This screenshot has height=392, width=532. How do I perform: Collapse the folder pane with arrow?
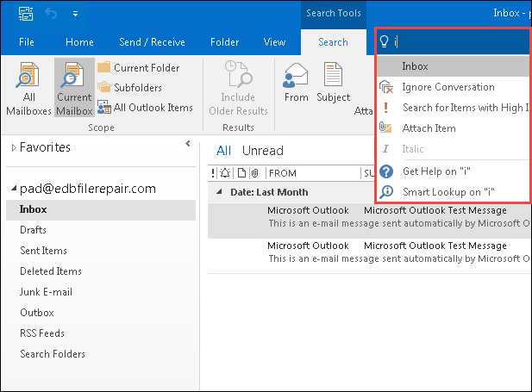point(188,144)
